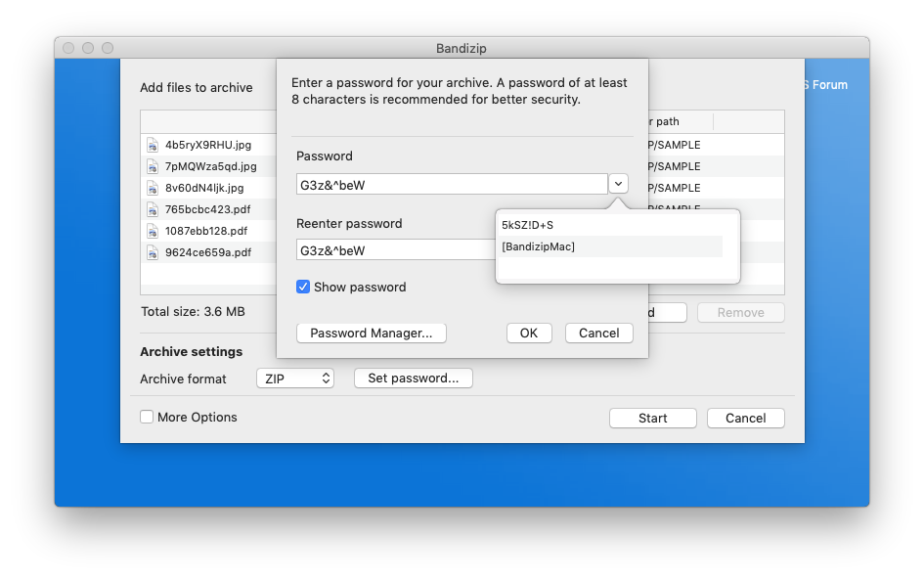The image size is (924, 579).
Task: Open the Password Manager
Action: (x=371, y=334)
